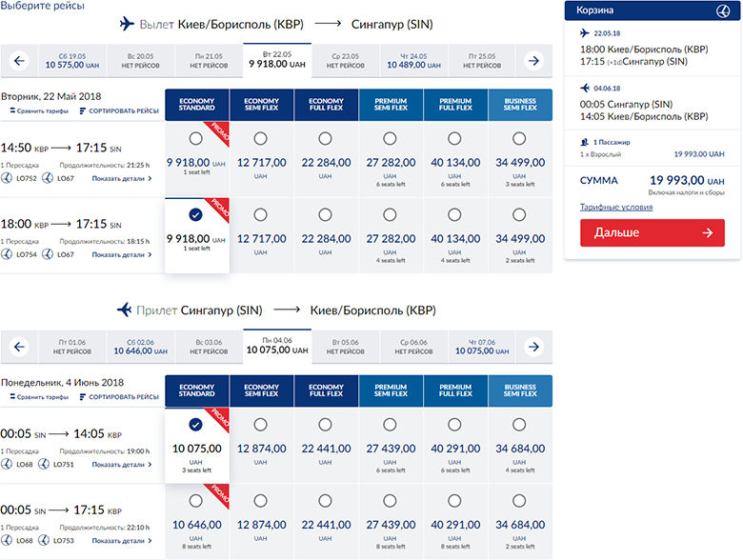Click the next dates arrow for departure

pos(534,61)
